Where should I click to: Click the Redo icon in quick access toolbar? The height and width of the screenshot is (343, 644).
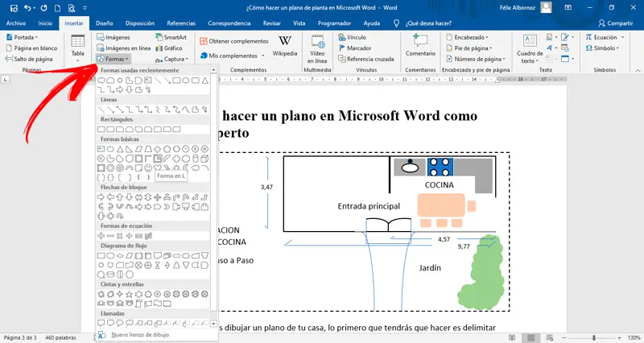coord(44,8)
